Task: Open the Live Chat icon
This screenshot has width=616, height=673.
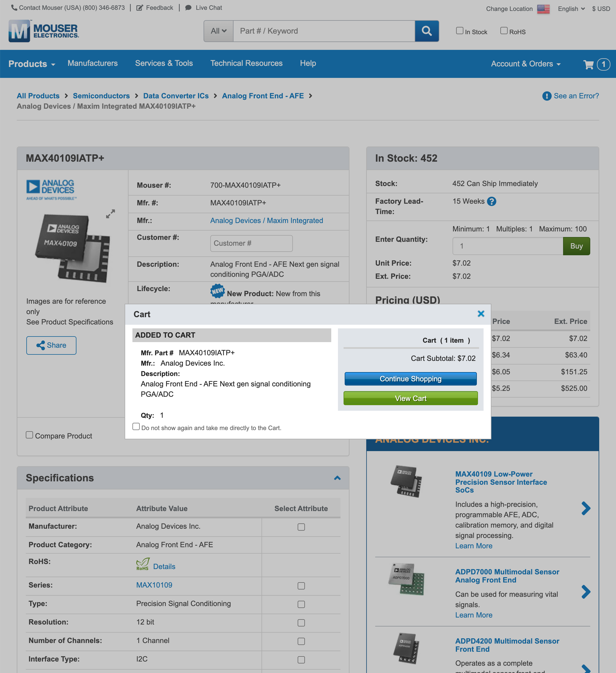Action: point(189,7)
